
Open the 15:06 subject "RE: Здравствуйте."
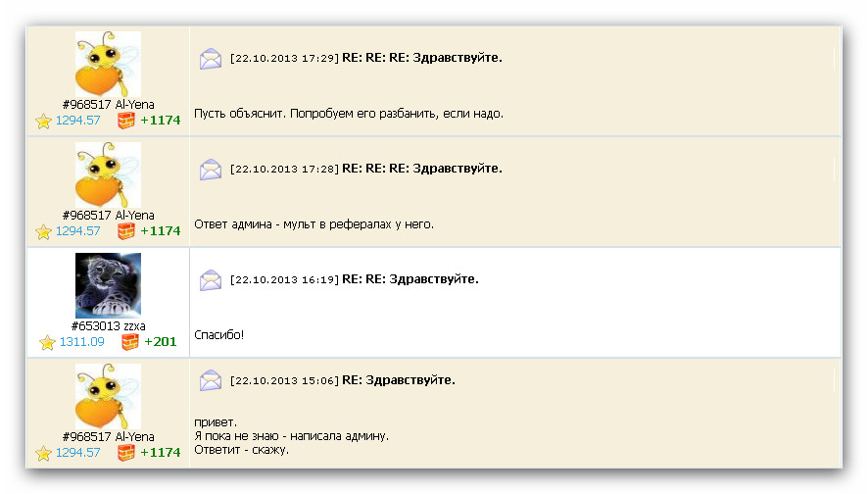pyautogui.click(x=398, y=380)
